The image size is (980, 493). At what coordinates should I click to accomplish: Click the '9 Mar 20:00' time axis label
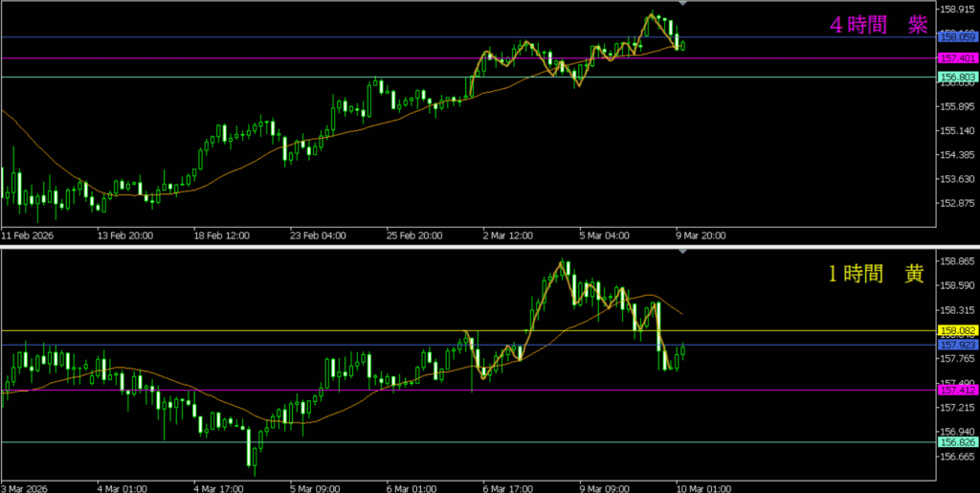pos(702,234)
